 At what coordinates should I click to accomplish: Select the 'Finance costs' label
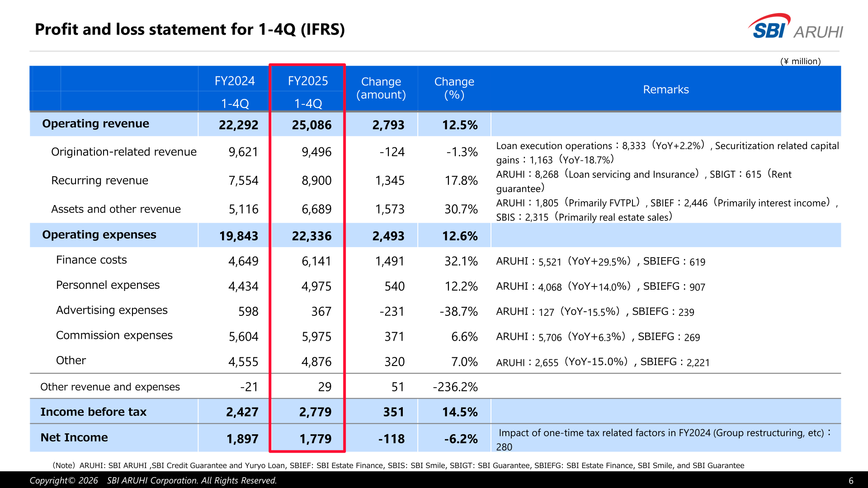coord(91,260)
